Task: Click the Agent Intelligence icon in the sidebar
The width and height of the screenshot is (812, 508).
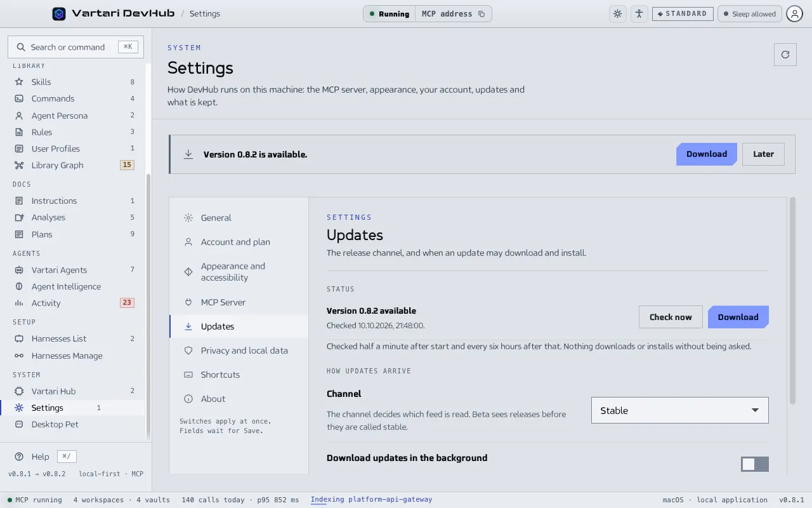Action: (19, 286)
